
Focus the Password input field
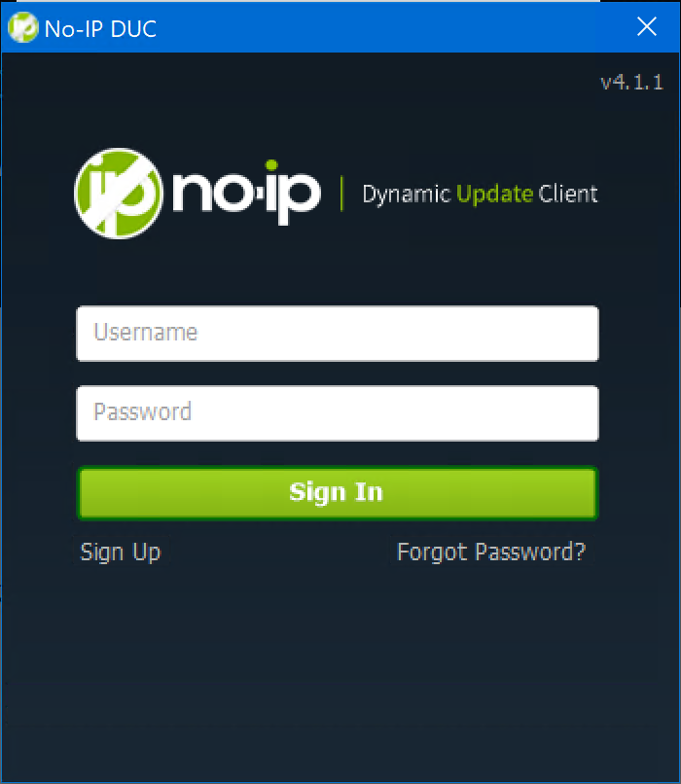pos(338,413)
